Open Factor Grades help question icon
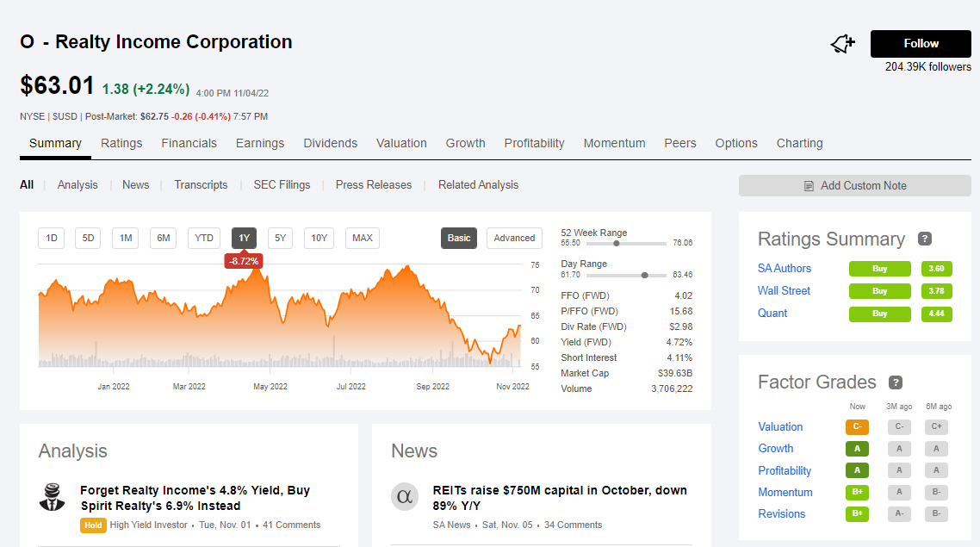This screenshot has height=547, width=980. pyautogui.click(x=896, y=382)
